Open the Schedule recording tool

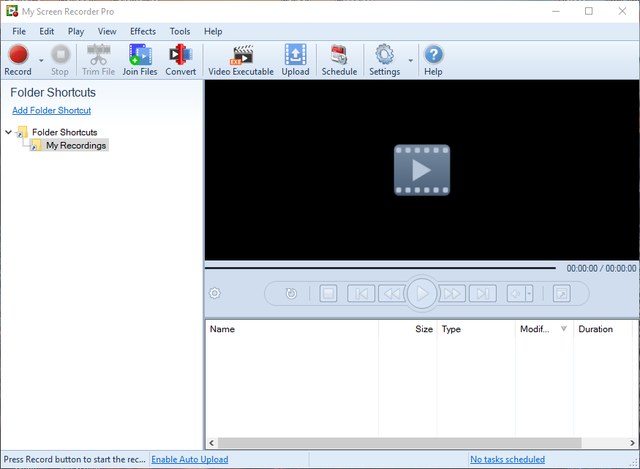[339, 60]
